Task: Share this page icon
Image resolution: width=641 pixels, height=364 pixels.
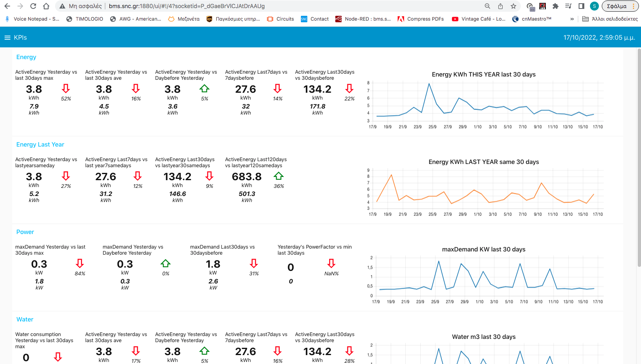Action: pos(500,6)
